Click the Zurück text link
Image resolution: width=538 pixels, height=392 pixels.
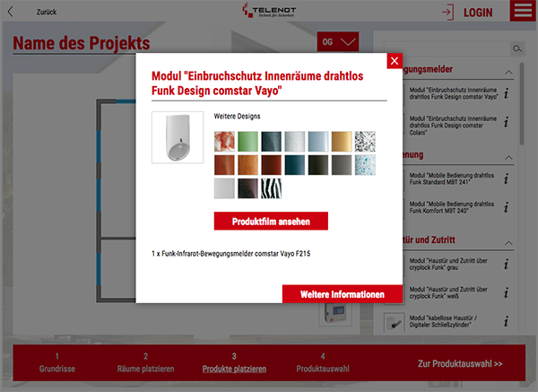47,12
